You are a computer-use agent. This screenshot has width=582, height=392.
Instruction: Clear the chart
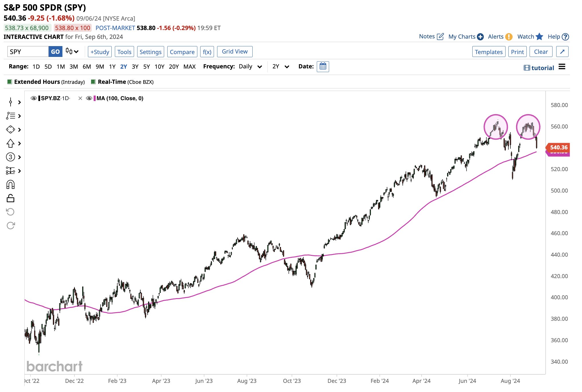(541, 52)
